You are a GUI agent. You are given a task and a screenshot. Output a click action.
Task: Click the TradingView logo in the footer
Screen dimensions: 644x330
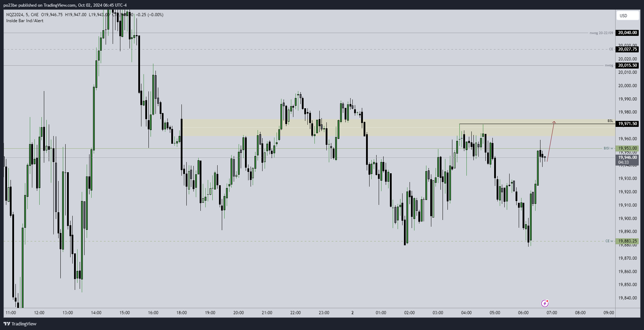click(20, 324)
